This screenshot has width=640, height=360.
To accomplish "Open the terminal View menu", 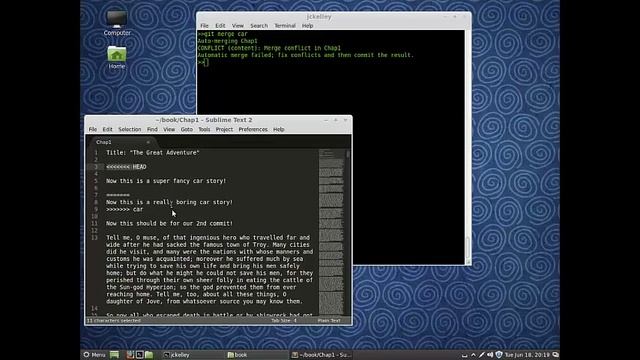I will (x=238, y=26).
